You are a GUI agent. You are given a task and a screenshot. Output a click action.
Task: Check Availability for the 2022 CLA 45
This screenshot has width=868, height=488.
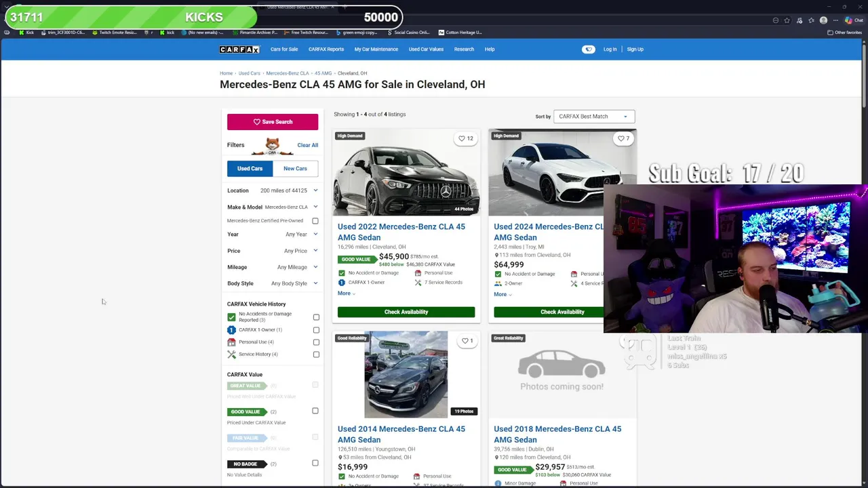(406, 312)
